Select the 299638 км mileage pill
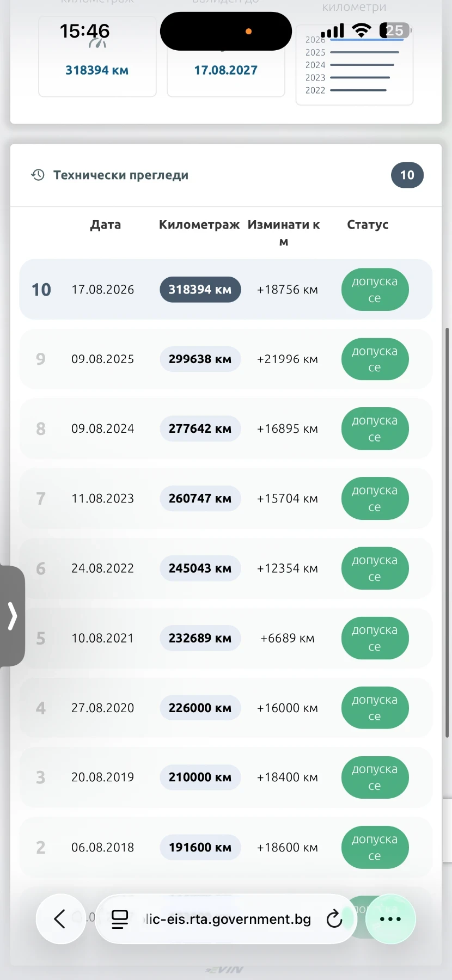 200,359
